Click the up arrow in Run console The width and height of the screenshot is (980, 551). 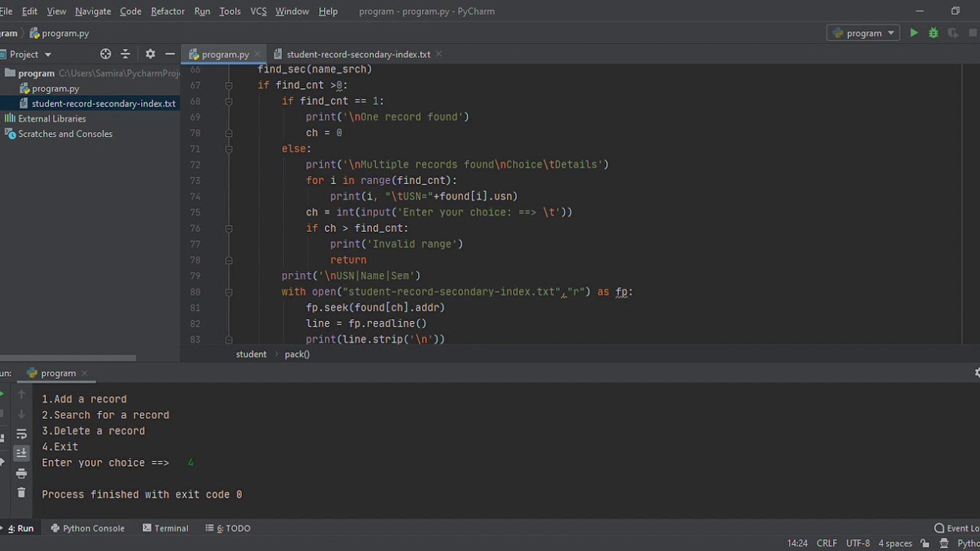click(x=21, y=394)
